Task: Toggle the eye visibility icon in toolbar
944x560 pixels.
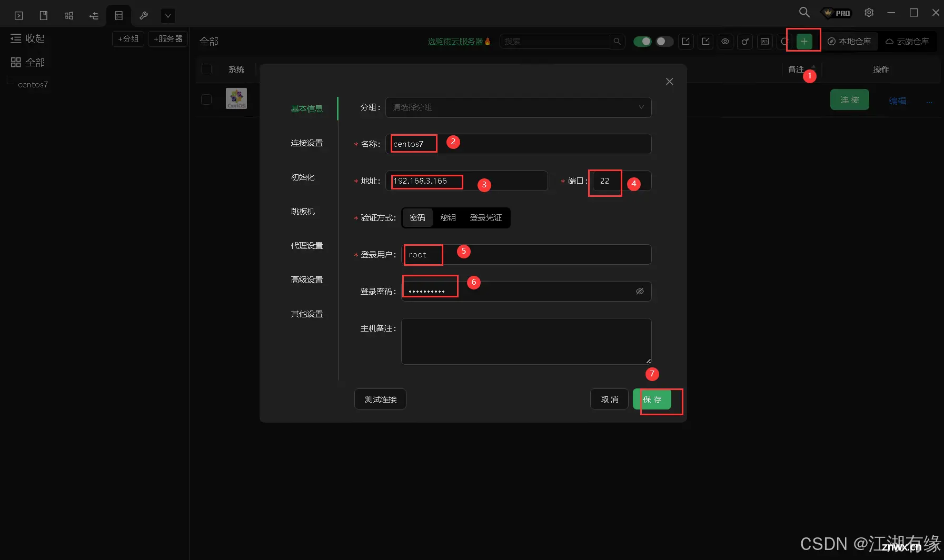Action: pyautogui.click(x=725, y=41)
